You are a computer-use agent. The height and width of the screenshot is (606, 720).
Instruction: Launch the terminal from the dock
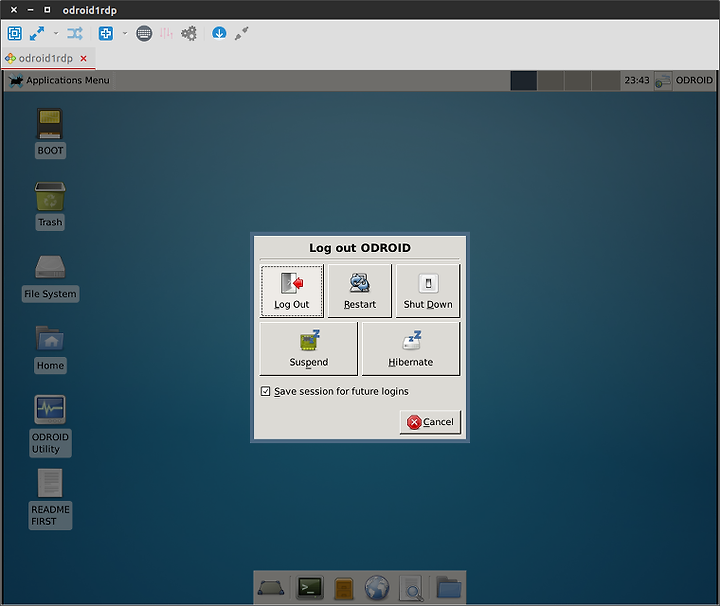pyautogui.click(x=309, y=588)
